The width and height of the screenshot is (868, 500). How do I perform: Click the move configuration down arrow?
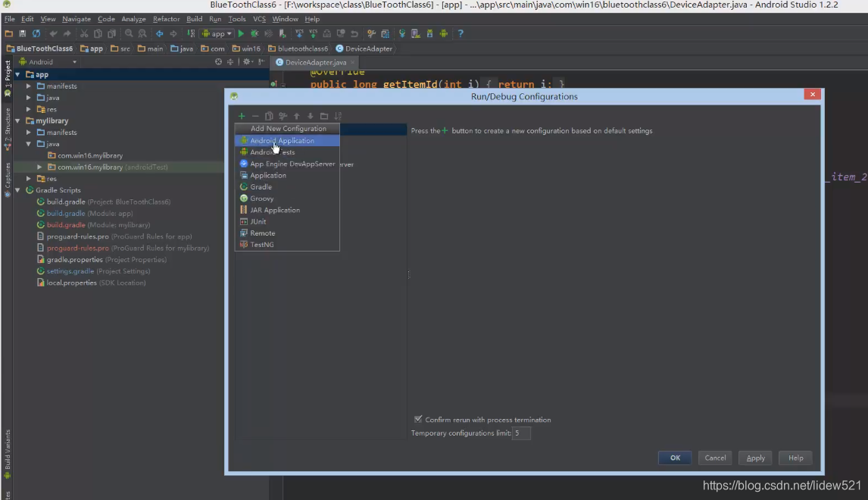[x=310, y=116]
